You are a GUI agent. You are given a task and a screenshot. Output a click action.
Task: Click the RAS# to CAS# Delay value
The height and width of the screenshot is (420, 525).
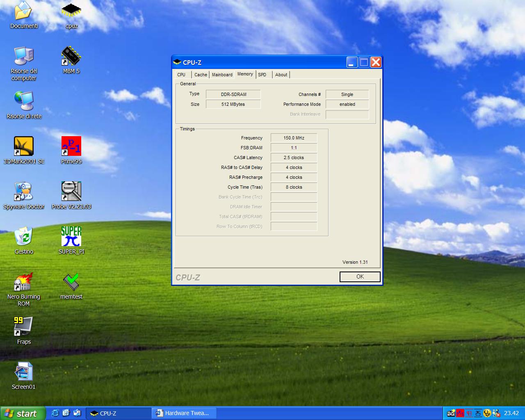[294, 167]
